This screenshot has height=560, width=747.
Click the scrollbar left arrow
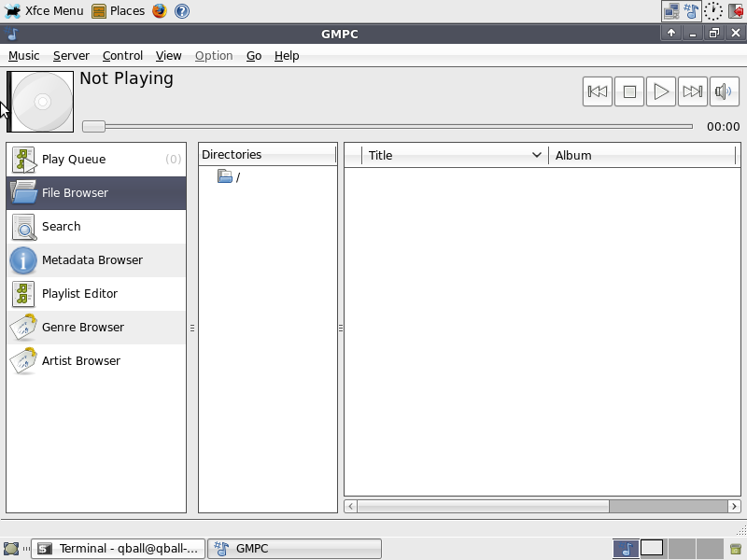351,506
